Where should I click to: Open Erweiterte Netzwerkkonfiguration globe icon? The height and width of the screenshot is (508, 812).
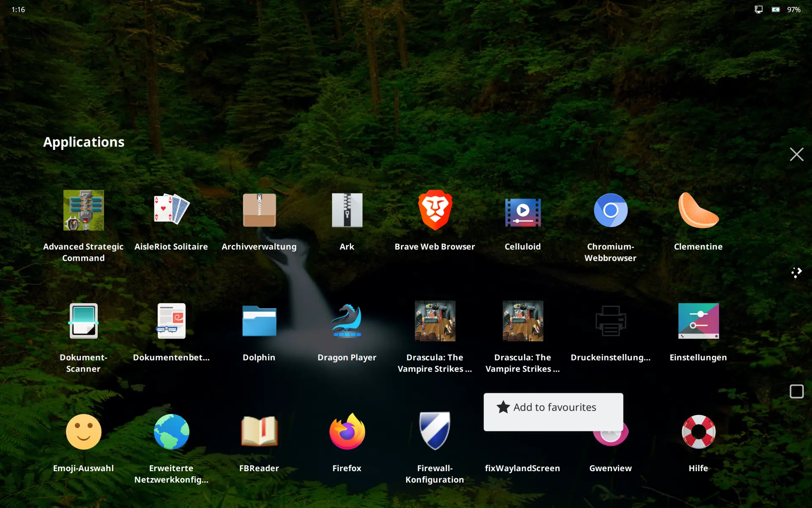[171, 432]
